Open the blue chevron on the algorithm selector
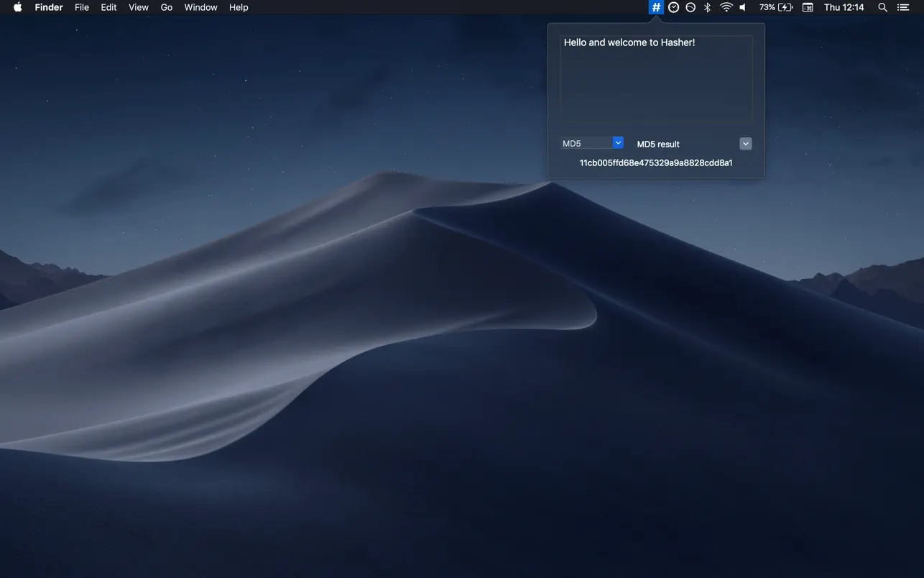This screenshot has height=578, width=924. coord(618,142)
